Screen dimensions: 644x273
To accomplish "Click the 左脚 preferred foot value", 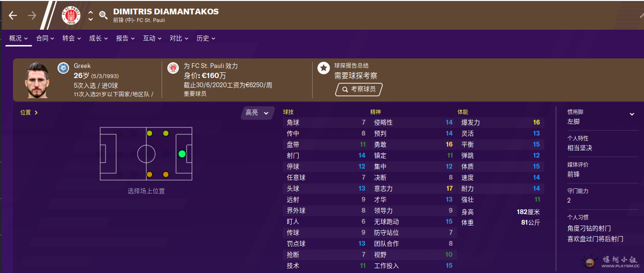I will click(573, 122).
